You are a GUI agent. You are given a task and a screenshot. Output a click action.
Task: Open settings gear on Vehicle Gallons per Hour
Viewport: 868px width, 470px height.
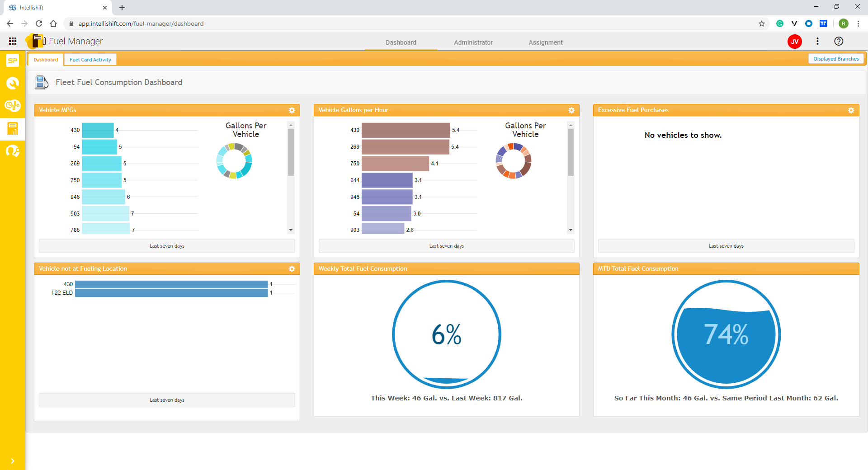click(x=571, y=110)
